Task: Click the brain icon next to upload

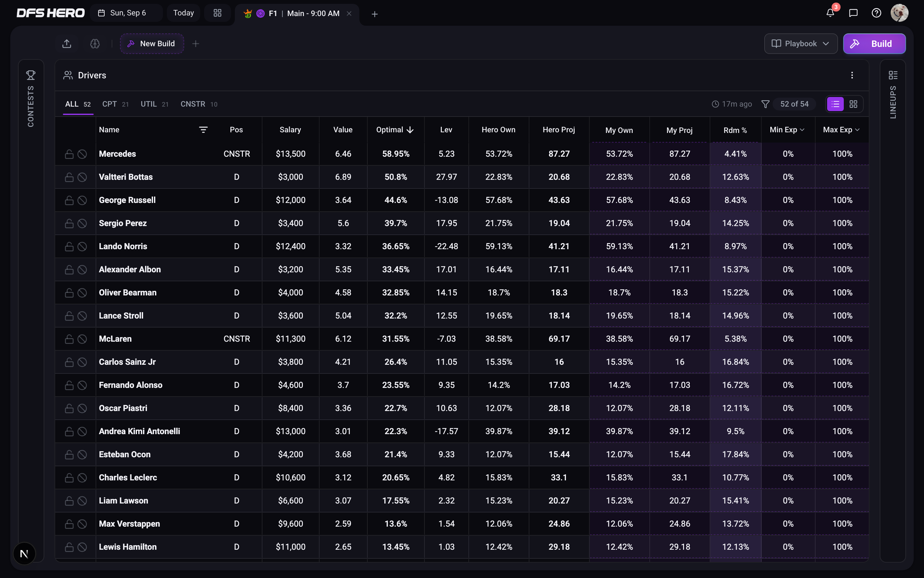Action: (95, 44)
